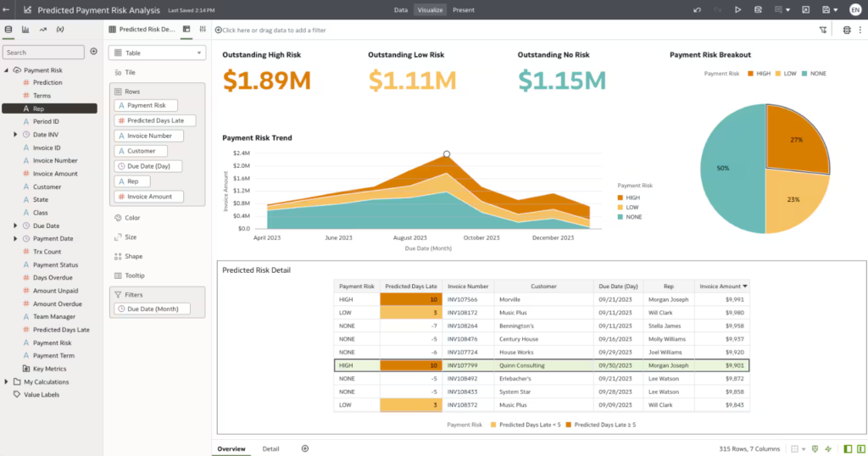Open the filter bar options icon
This screenshot has height=456, width=868.
(822, 30)
